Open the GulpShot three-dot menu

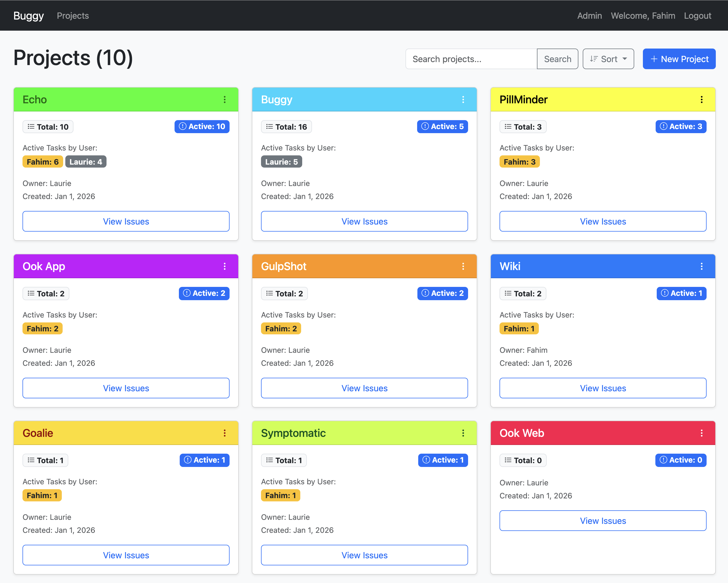pyautogui.click(x=463, y=266)
